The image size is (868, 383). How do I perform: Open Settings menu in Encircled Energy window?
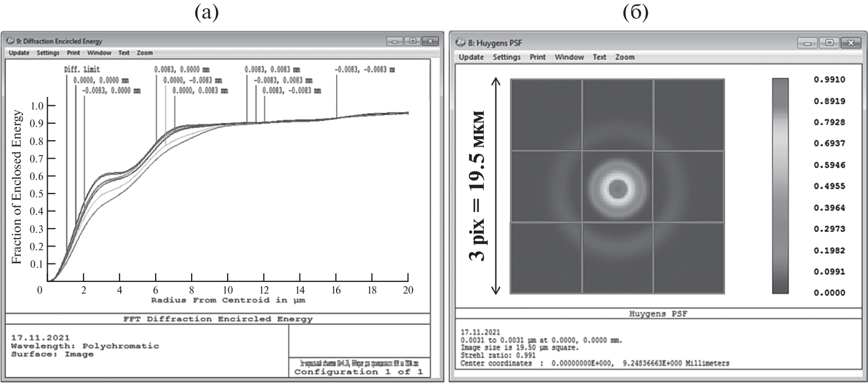click(48, 53)
